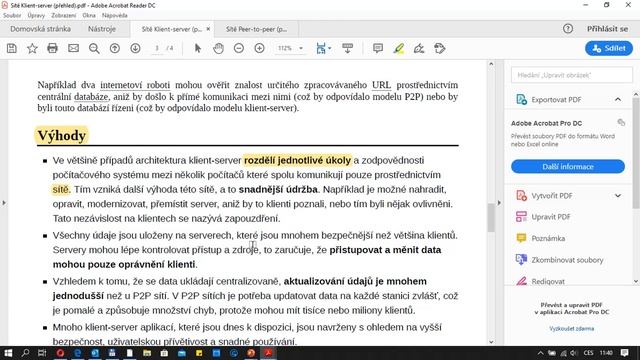Image resolution: width=640 pixels, height=360 pixels.
Task: Toggle read mode scrolling icon
Action: point(347,48)
